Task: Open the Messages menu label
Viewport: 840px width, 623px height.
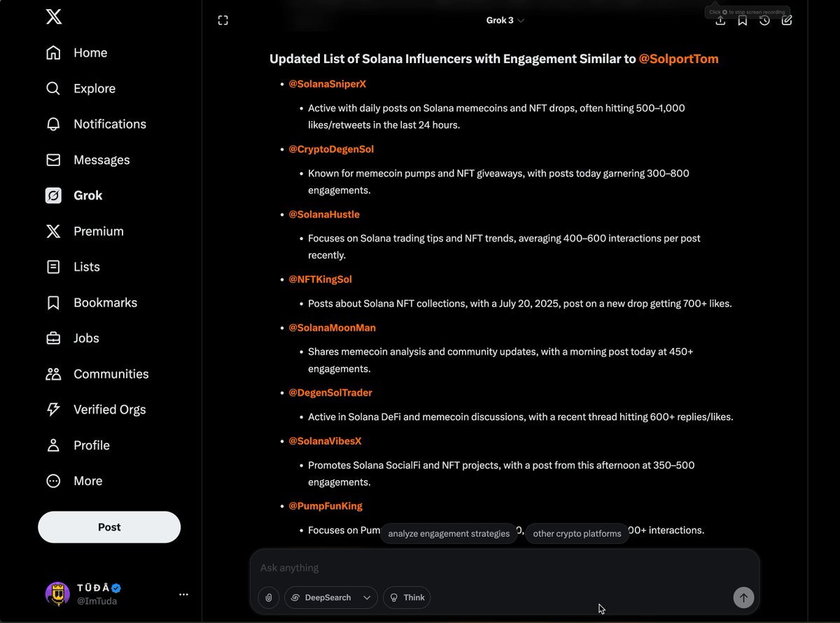Action: coord(101,160)
